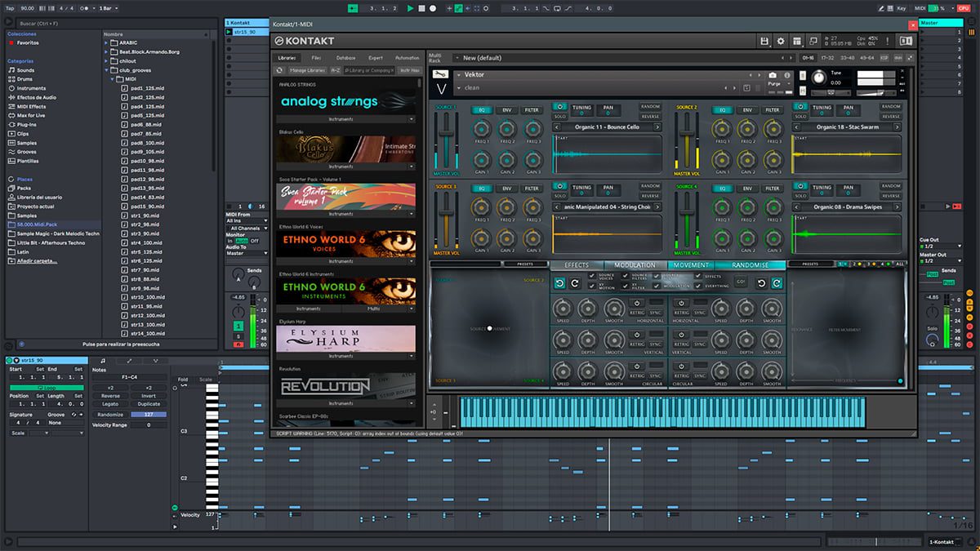Toggle Source 1 power button
The image size is (980, 551).
pyautogui.click(x=559, y=107)
